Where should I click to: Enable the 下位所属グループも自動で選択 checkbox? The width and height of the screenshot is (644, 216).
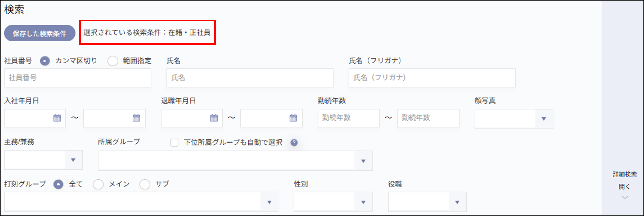pyautogui.click(x=174, y=143)
